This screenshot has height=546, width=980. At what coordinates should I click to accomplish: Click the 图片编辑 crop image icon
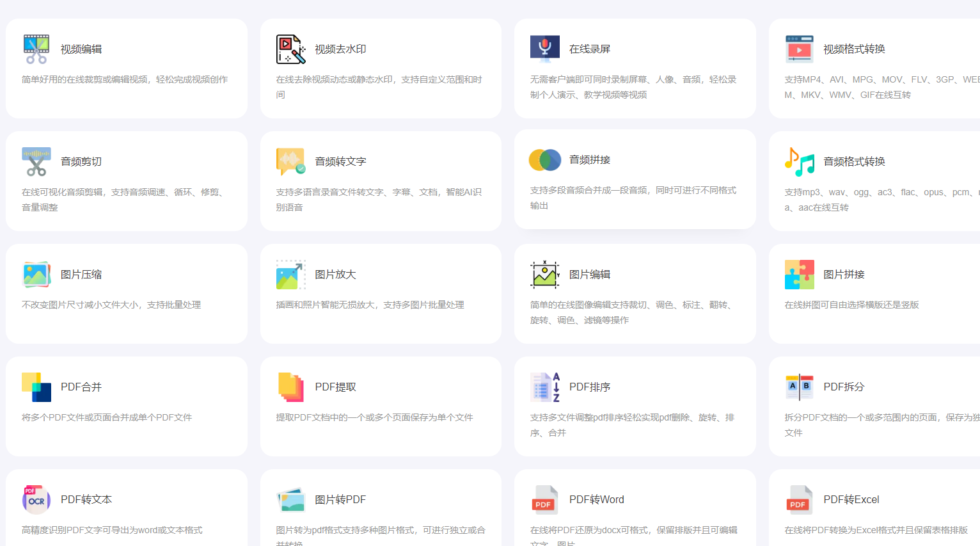coord(545,275)
